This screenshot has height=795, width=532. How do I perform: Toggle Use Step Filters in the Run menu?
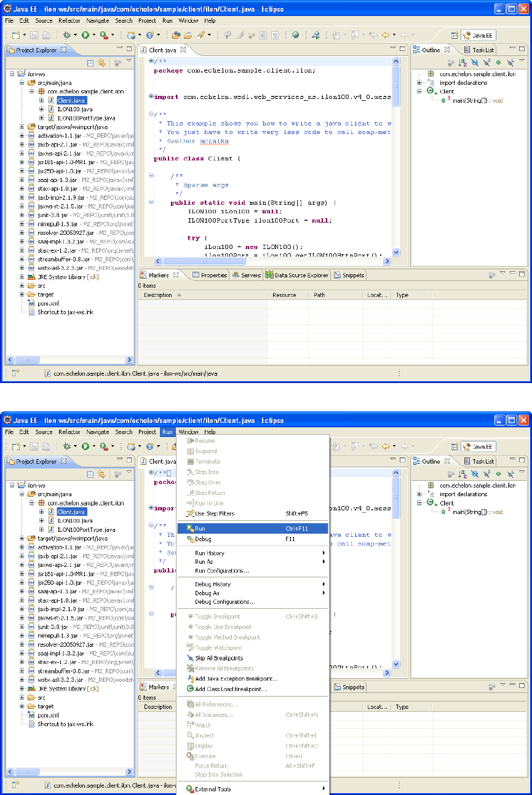(x=253, y=513)
